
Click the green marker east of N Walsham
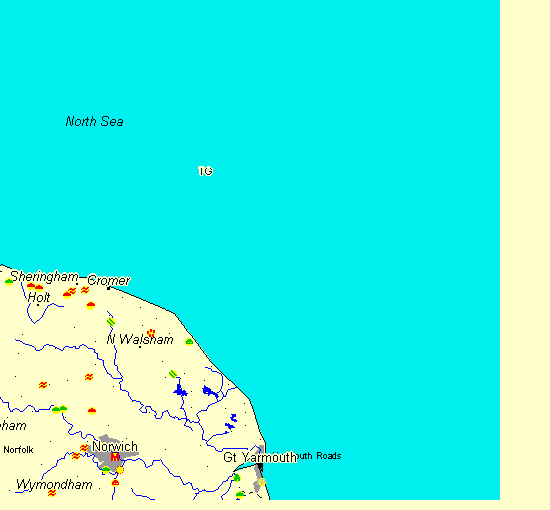(x=189, y=342)
